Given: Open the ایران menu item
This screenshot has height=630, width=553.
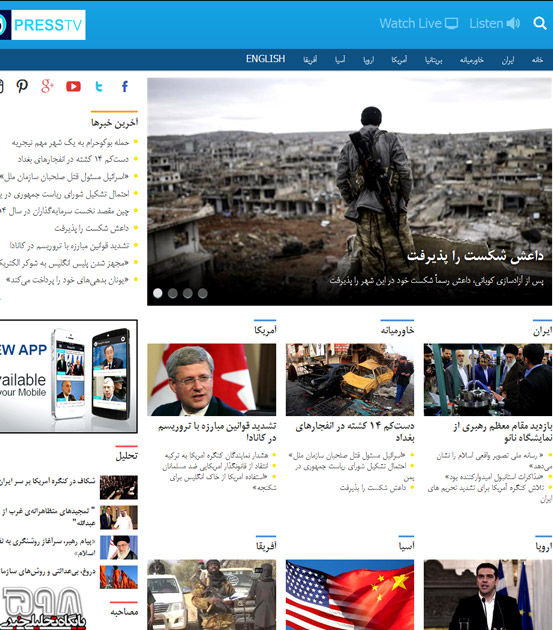Looking at the screenshot, I should click(x=508, y=60).
